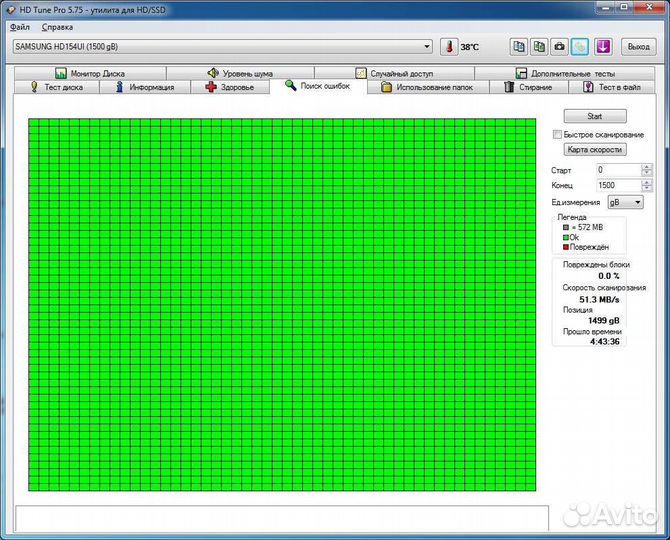670x540 pixels.
Task: Click the purple down-arrow save icon
Action: point(603,47)
